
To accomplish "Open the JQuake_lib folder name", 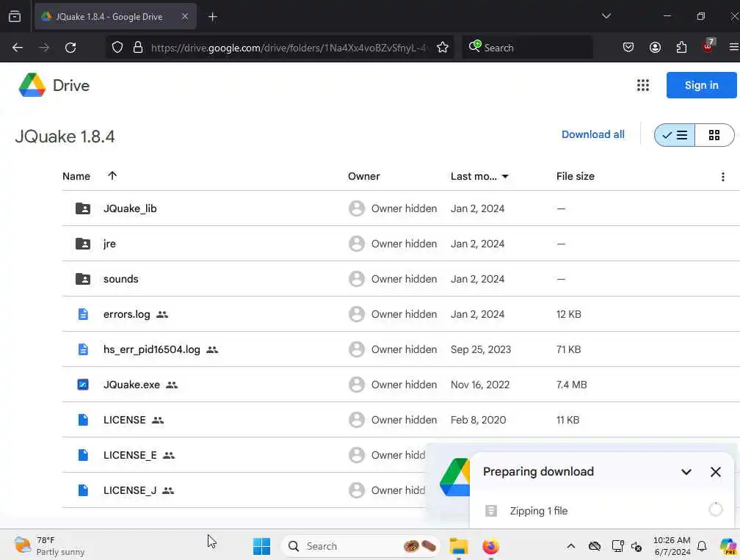I will point(130,208).
